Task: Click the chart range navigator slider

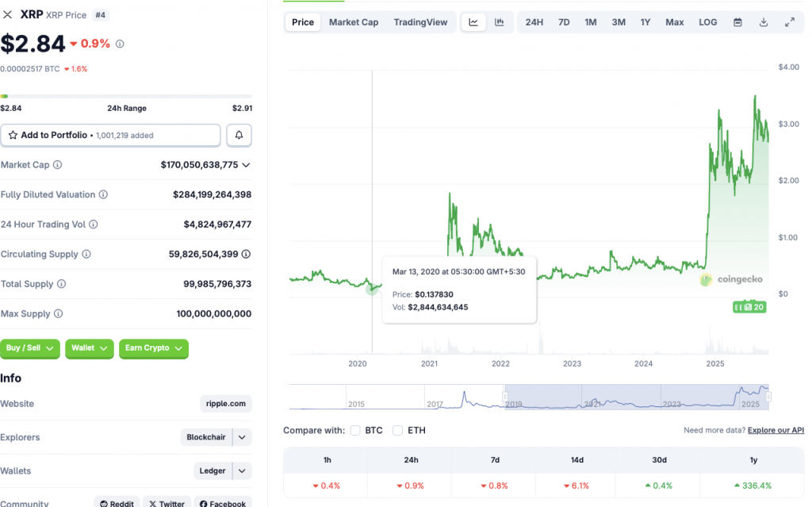Action: (636, 396)
